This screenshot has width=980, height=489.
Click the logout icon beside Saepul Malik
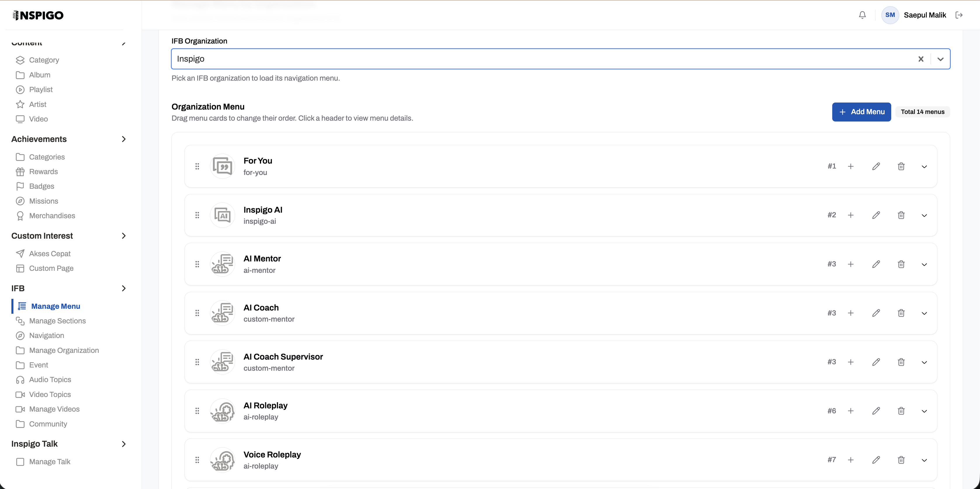[959, 15]
